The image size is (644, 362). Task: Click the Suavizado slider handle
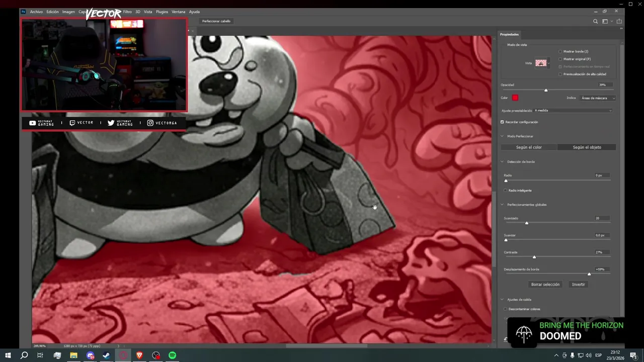527,223
